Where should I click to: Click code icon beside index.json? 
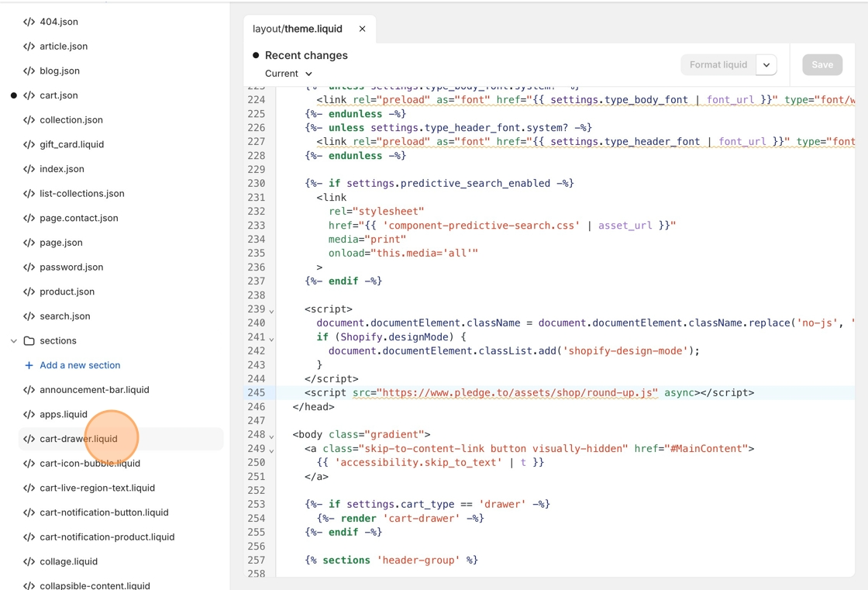[x=29, y=169]
